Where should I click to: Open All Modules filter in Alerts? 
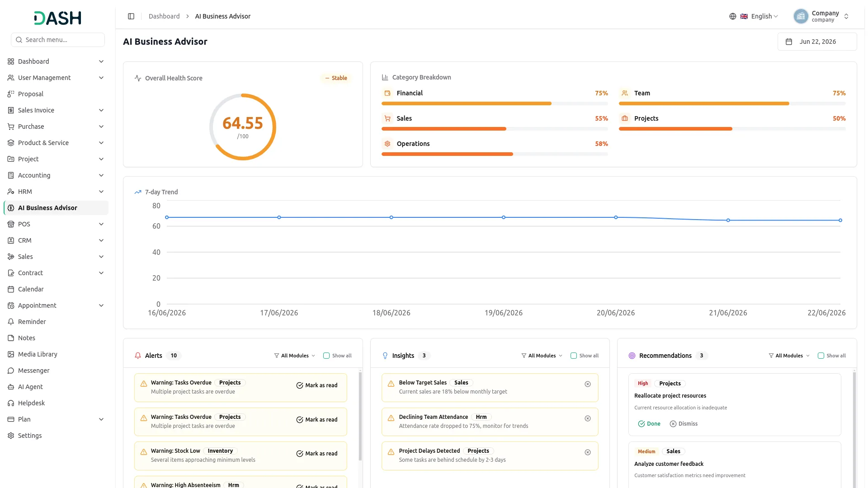(295, 356)
